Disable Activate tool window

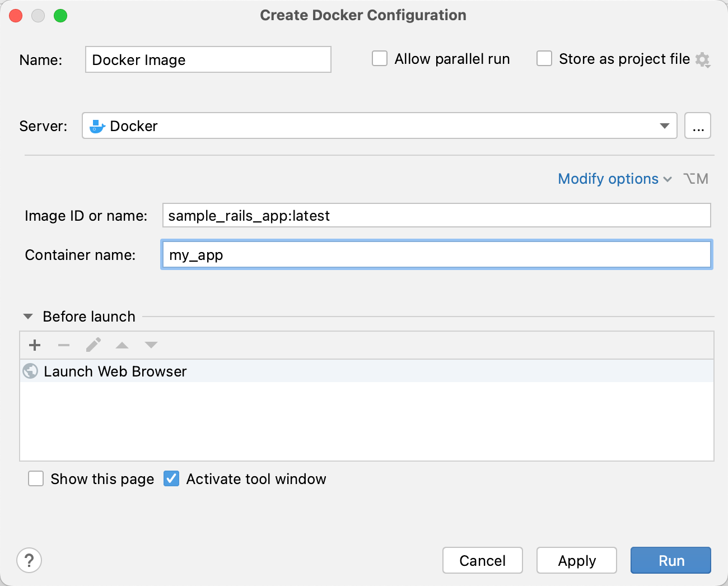click(x=171, y=478)
